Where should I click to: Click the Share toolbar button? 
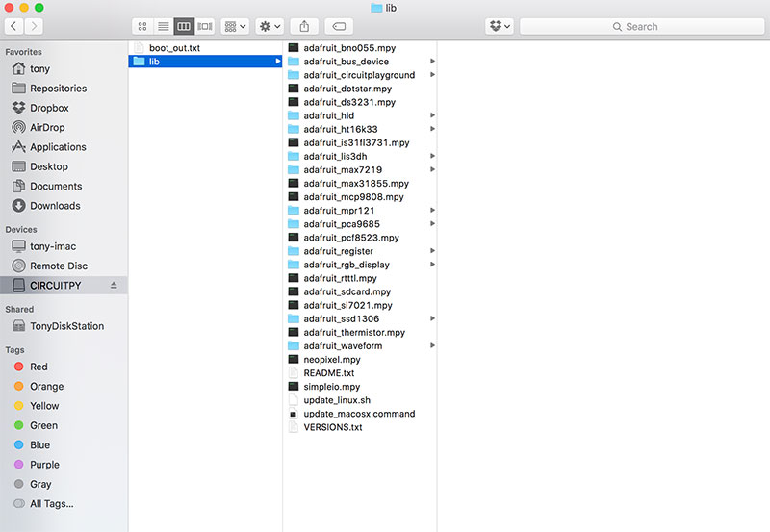click(x=304, y=26)
